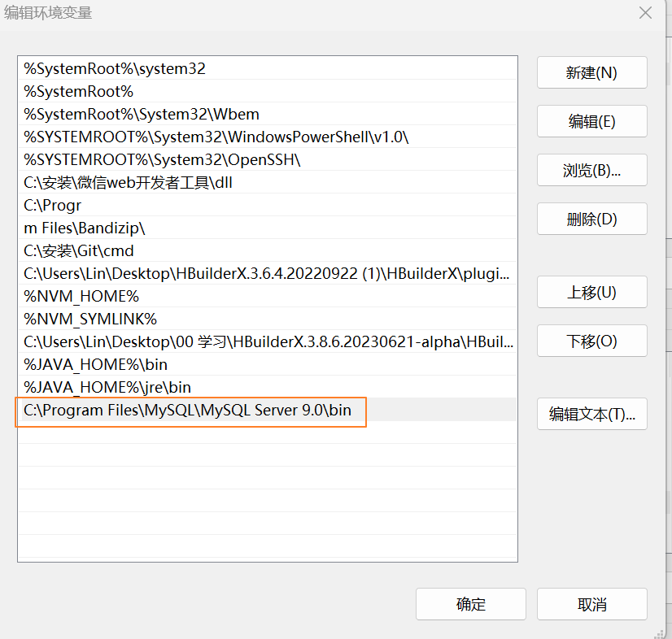Move entry down with 下移(O)
The width and height of the screenshot is (672, 639).
click(x=591, y=341)
